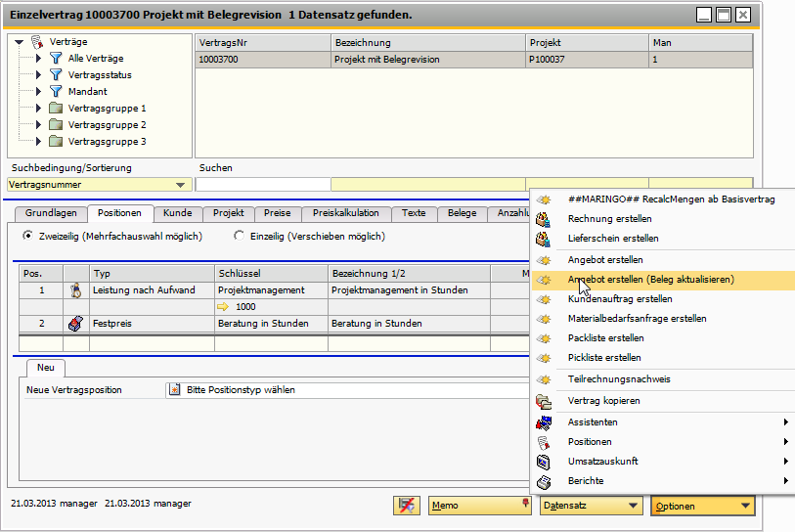Click the Berichte printer icon
Image resolution: width=795 pixels, height=532 pixels.
click(544, 481)
